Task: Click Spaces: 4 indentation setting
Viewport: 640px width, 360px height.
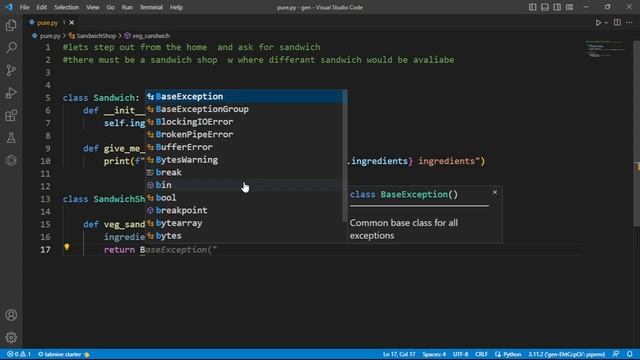Action: point(434,354)
